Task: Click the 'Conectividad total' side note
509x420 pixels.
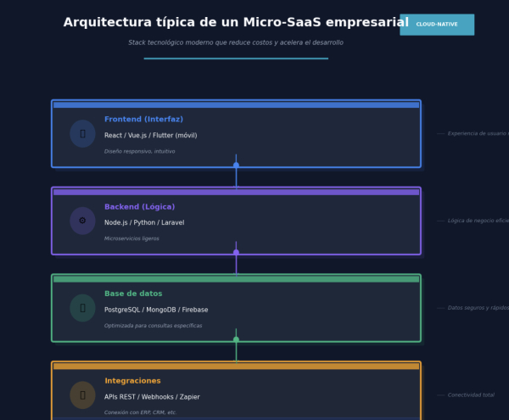Action: [x=471, y=395]
